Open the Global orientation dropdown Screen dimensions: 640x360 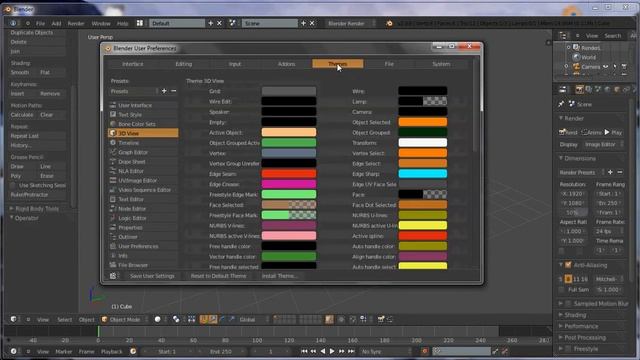click(x=254, y=320)
